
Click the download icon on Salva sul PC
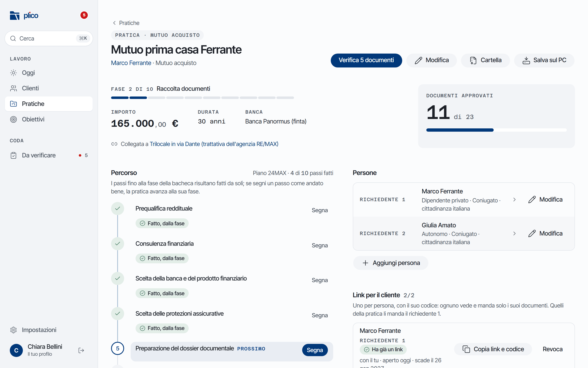[526, 60]
